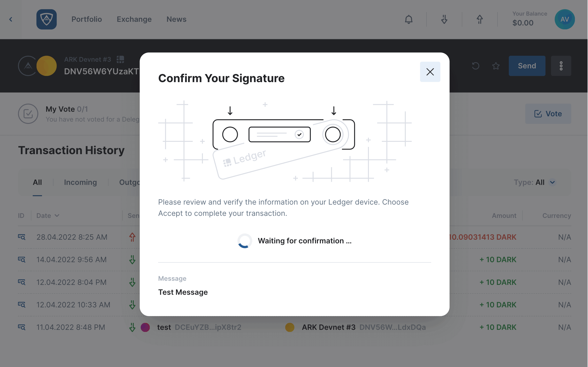Toggle the favorite star for this wallet

click(496, 66)
